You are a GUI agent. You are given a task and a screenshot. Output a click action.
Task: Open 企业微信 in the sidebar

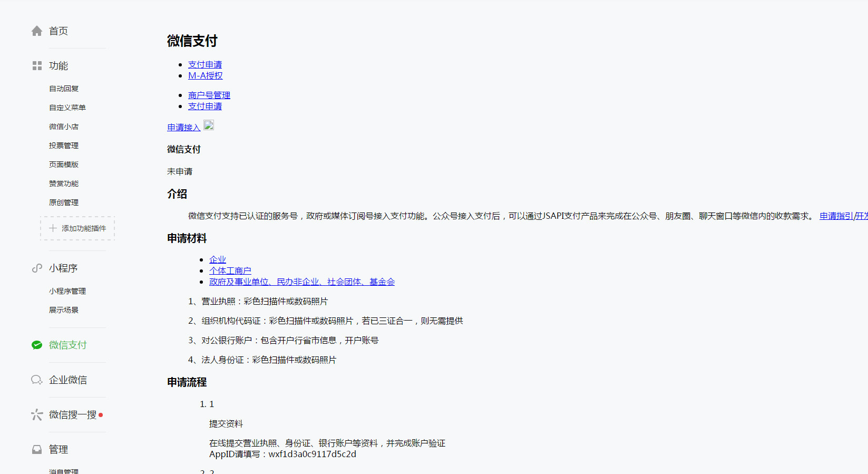click(x=68, y=380)
